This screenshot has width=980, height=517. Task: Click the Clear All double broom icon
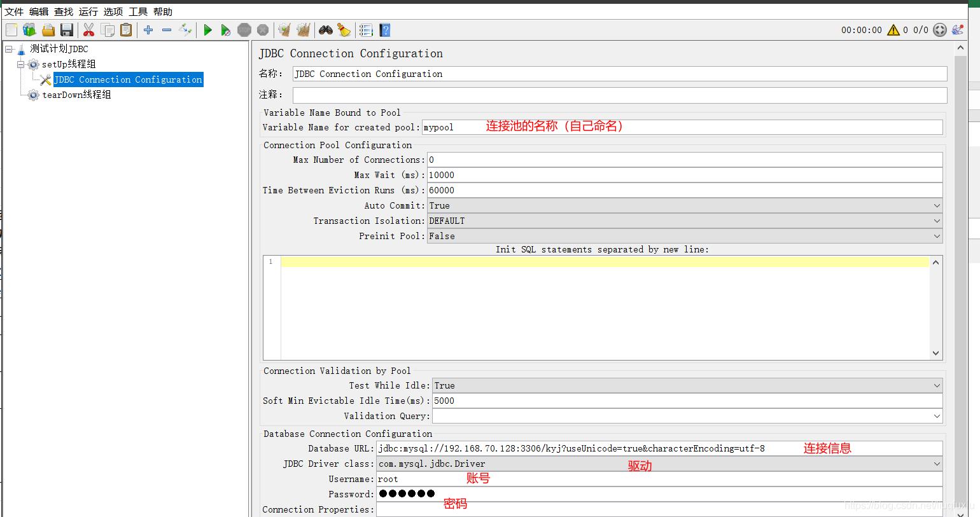(x=304, y=30)
